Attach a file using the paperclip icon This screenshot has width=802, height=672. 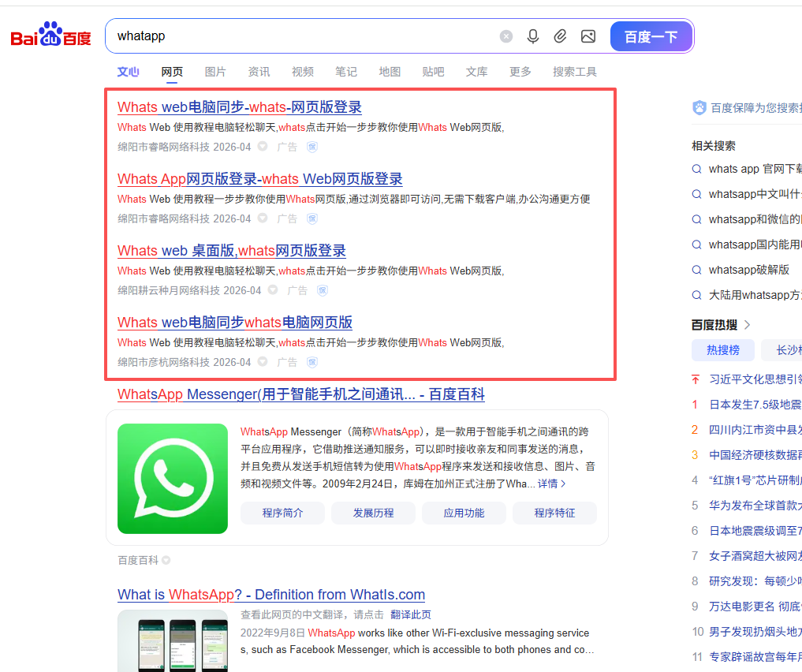[x=560, y=36]
